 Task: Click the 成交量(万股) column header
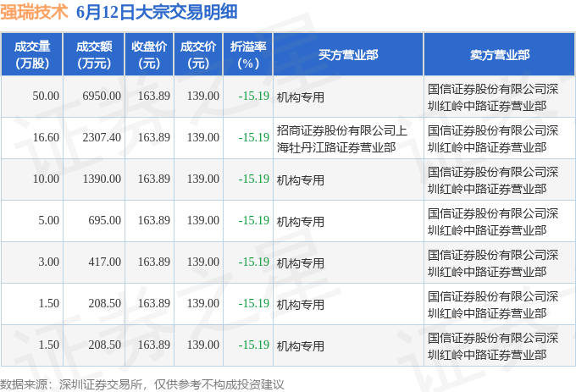tap(32, 55)
